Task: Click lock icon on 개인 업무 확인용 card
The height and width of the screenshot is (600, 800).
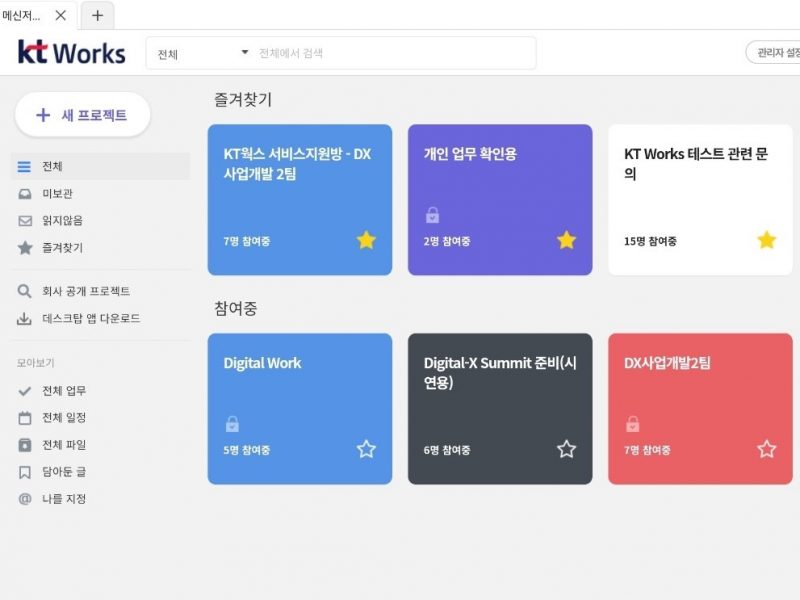Action: [432, 215]
